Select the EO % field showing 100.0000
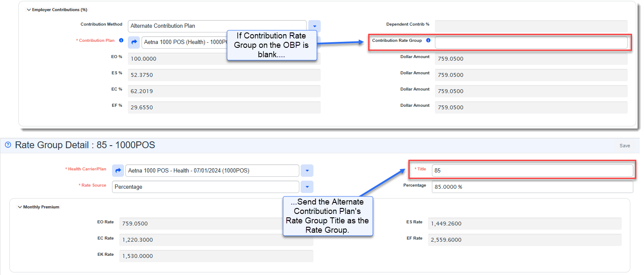 tap(224, 59)
